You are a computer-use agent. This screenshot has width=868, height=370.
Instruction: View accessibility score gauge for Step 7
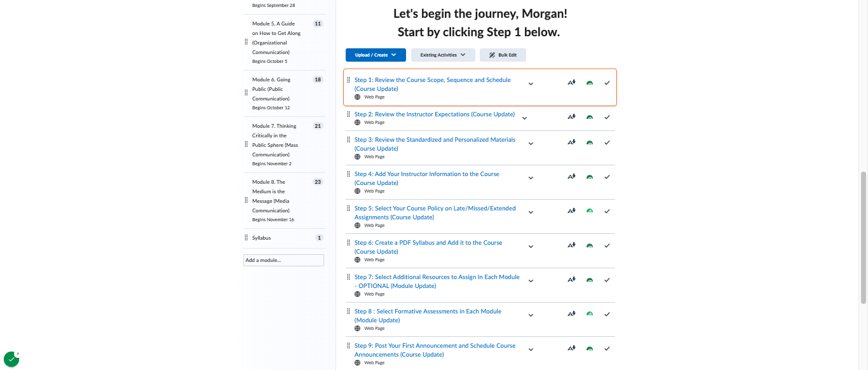(x=590, y=280)
